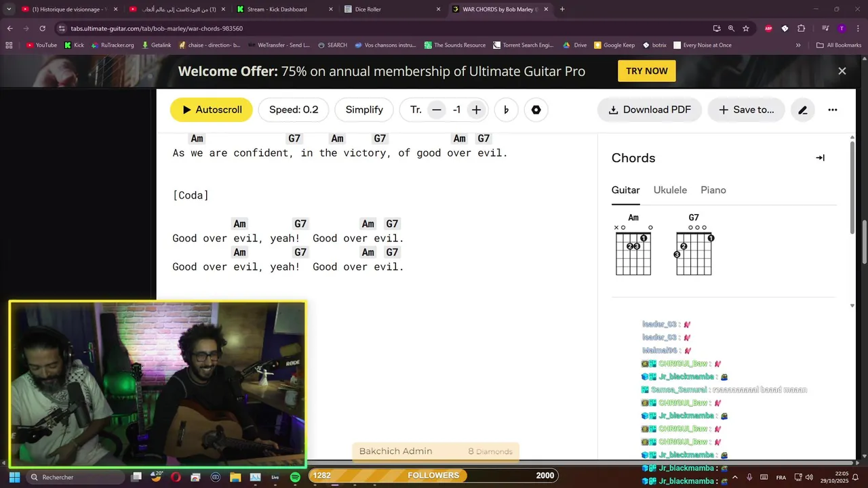Viewport: 868px width, 488px height.
Task: Open the Chrome three-dot menu
Action: 858,28
